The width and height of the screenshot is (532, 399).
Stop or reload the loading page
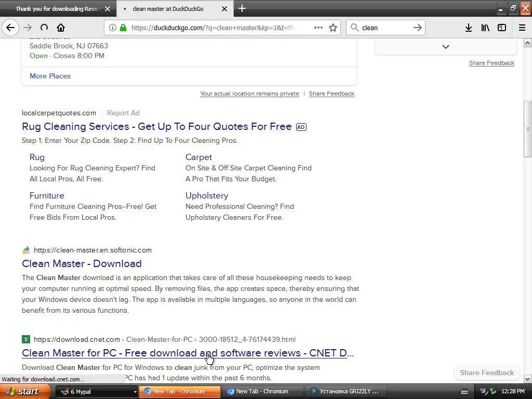tap(44, 28)
